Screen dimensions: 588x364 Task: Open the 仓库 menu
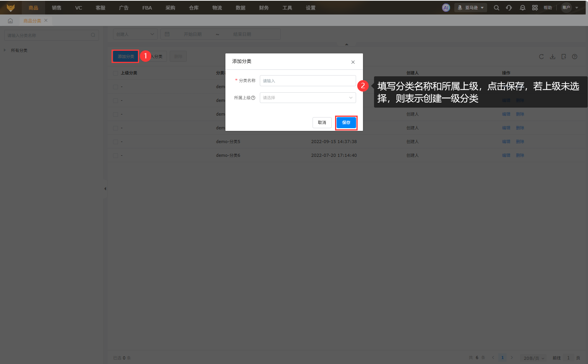(194, 8)
